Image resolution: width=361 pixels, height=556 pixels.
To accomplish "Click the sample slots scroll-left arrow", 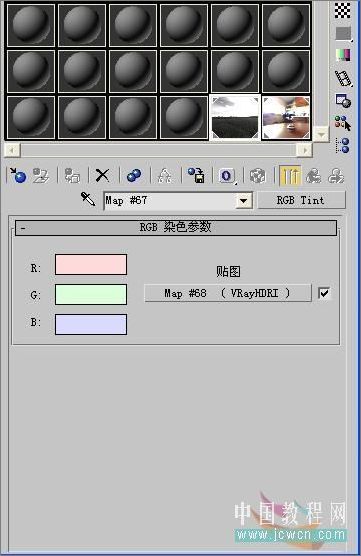I will click(12, 150).
